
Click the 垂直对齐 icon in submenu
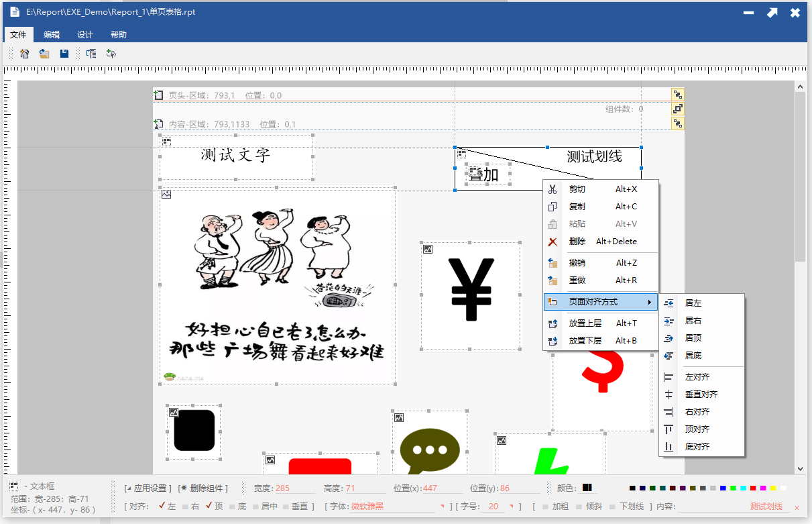point(669,395)
